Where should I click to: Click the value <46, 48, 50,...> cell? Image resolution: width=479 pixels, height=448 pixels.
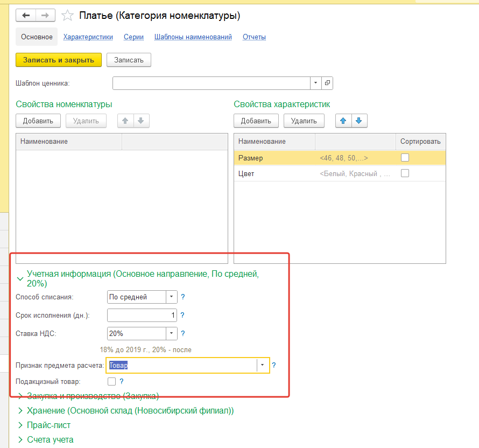(x=356, y=158)
